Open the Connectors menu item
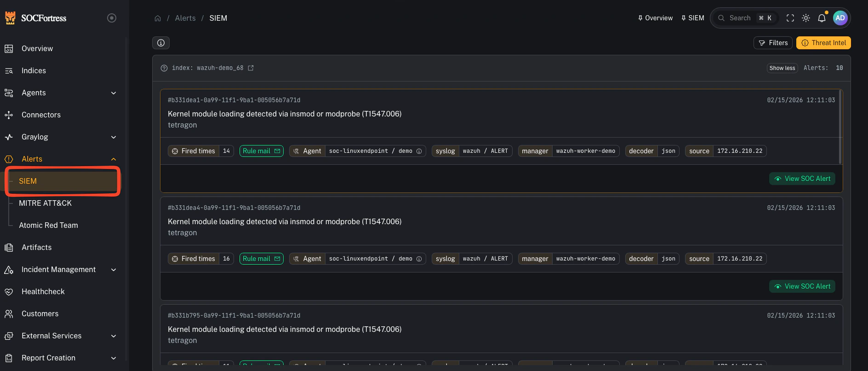Screen dimensions: 868x371 click(x=41, y=115)
